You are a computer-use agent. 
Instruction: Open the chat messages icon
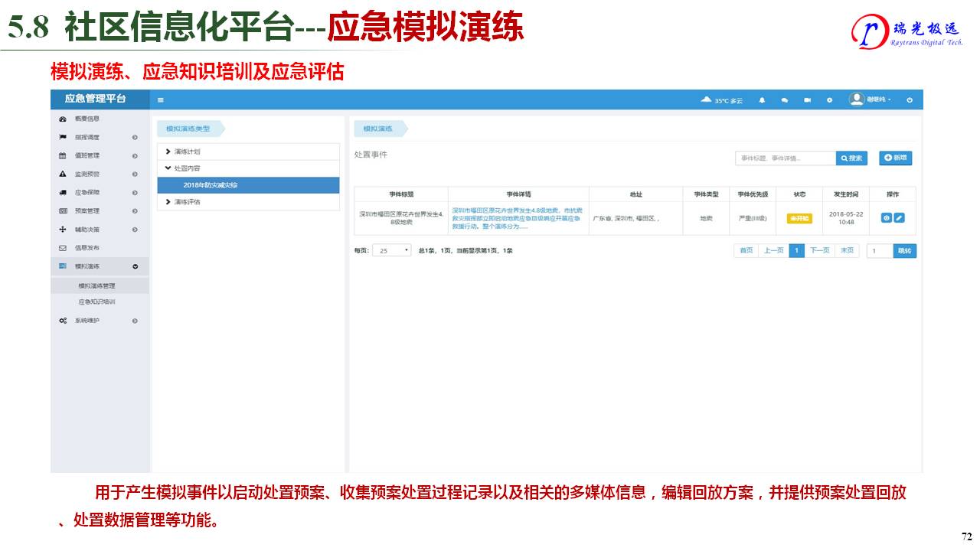(x=785, y=100)
